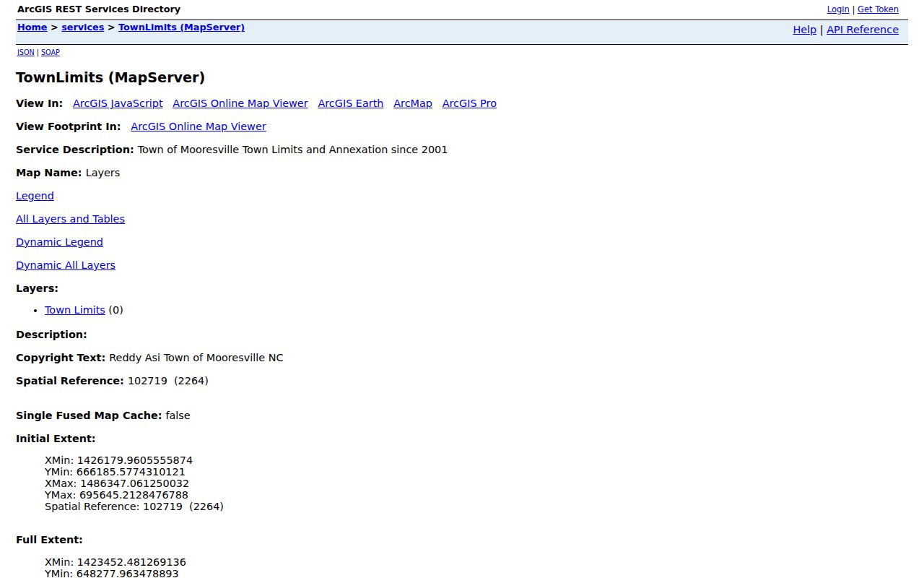Click the Full Extent XMin value 1423452.481269136
This screenshot has width=924, height=578.
131,562
